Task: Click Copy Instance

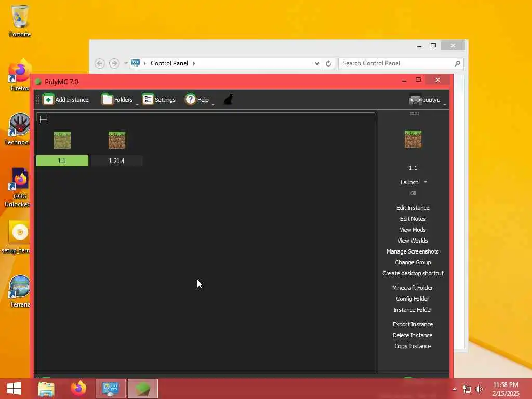Action: point(413,346)
